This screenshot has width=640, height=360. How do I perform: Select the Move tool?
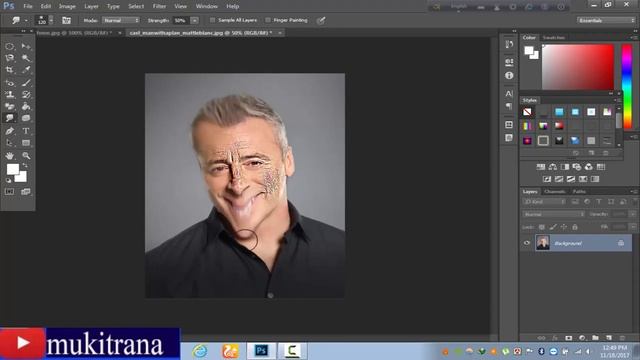(26, 47)
